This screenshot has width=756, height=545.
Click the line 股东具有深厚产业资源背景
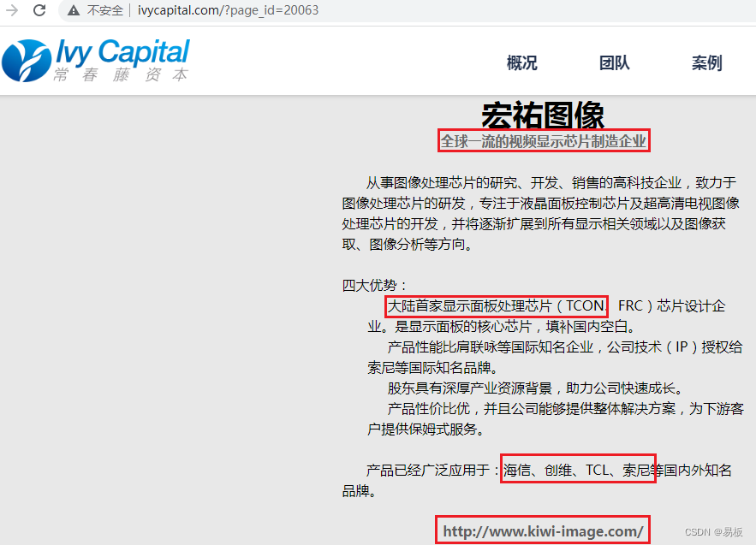coord(469,388)
